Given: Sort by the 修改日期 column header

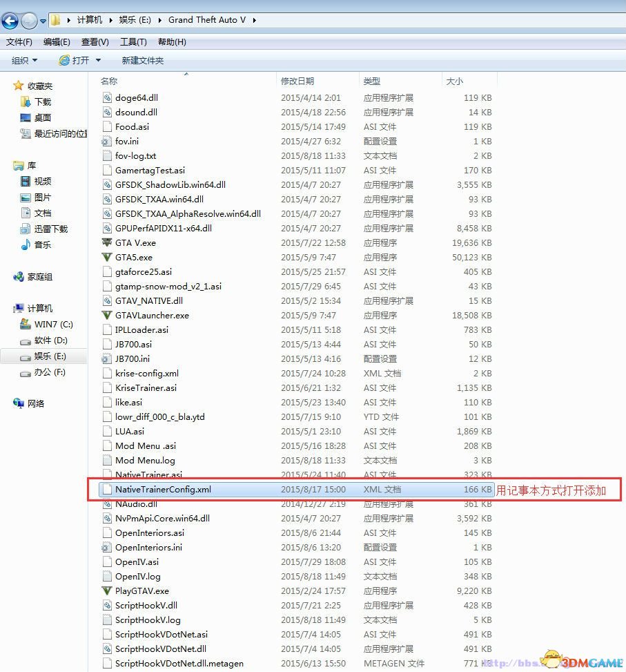Looking at the screenshot, I should point(297,81).
